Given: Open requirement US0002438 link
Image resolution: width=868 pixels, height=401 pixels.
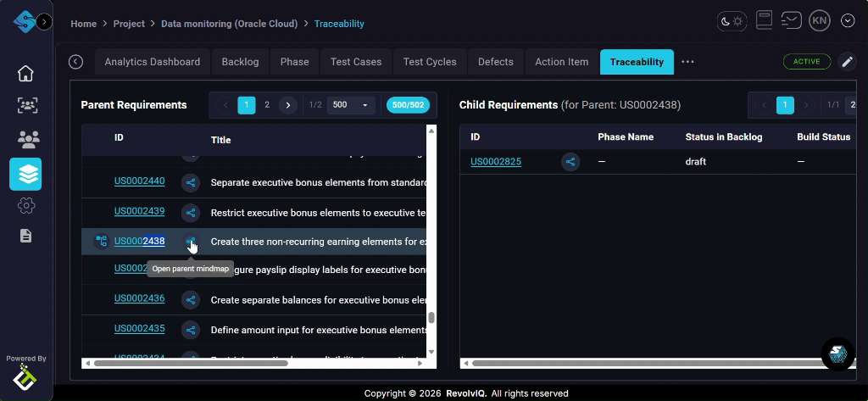Looking at the screenshot, I should pos(140,241).
